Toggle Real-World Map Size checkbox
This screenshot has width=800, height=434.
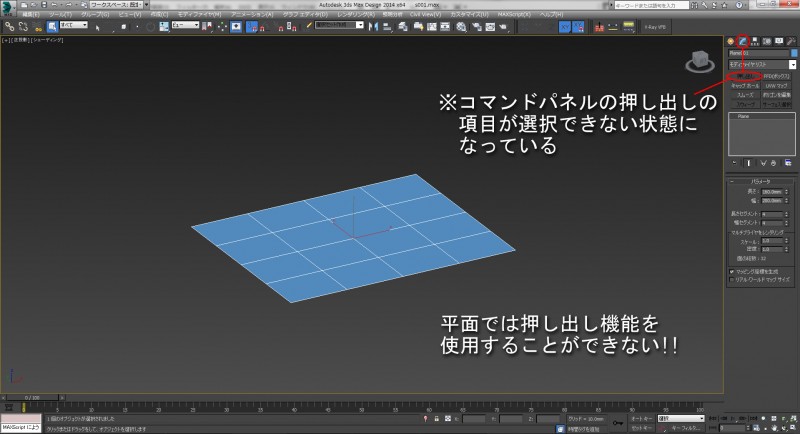click(731, 277)
